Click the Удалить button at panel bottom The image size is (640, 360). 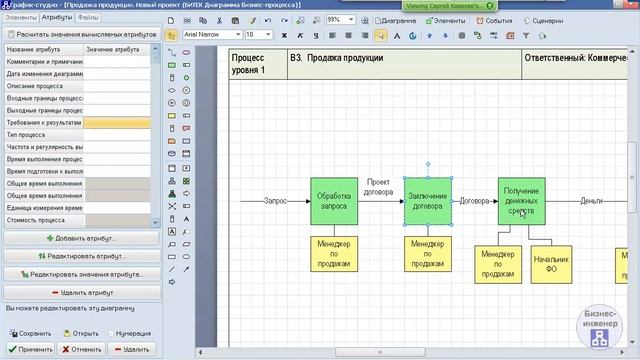click(x=132, y=349)
